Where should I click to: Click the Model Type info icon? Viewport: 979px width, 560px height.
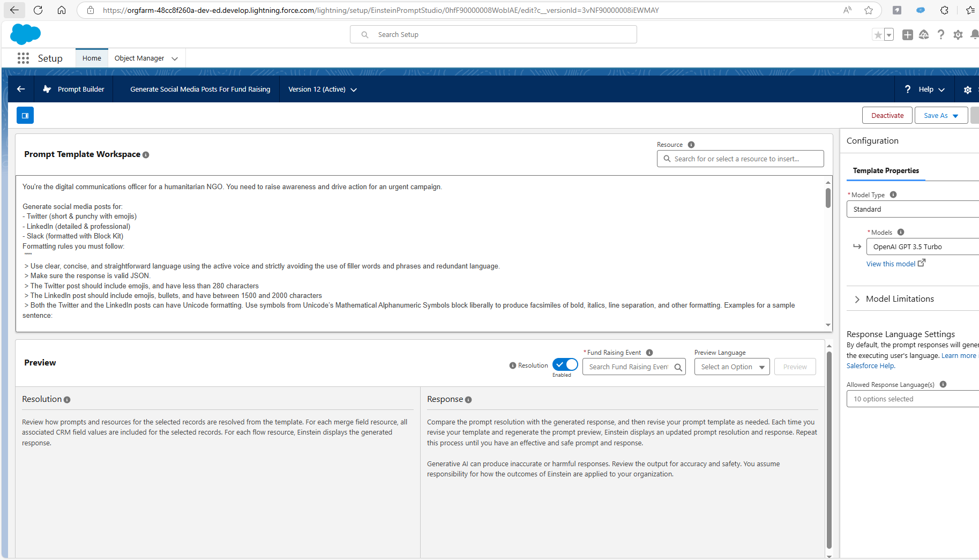(x=893, y=195)
